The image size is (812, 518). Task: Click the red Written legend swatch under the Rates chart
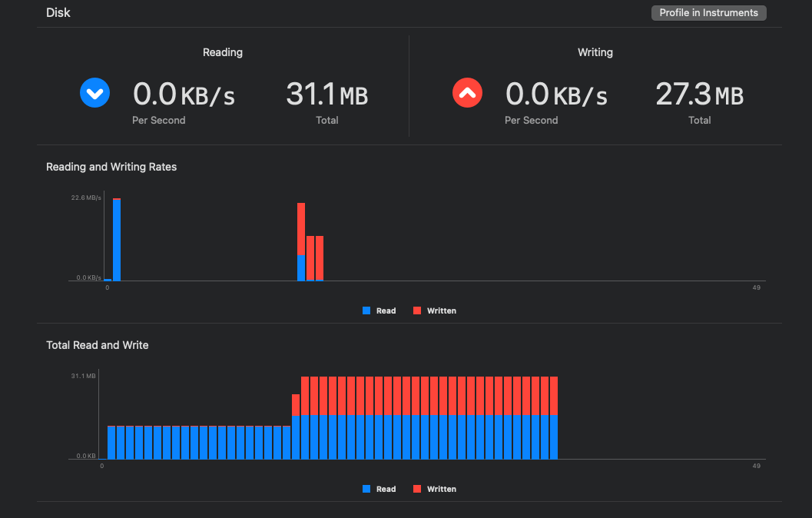417,310
